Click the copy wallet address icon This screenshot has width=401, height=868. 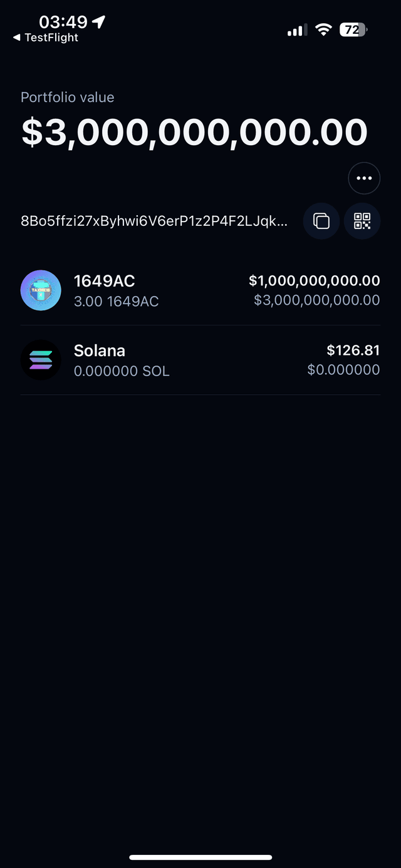(321, 221)
